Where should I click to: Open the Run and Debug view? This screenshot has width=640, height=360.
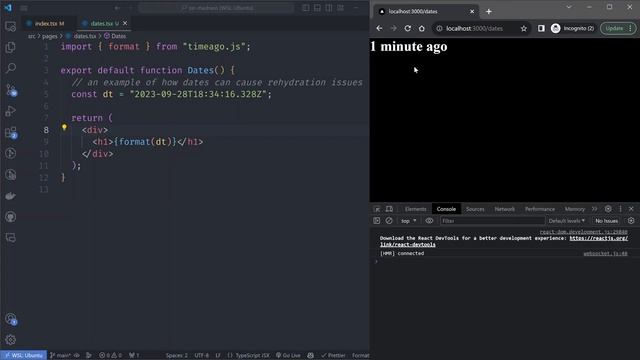tap(11, 111)
